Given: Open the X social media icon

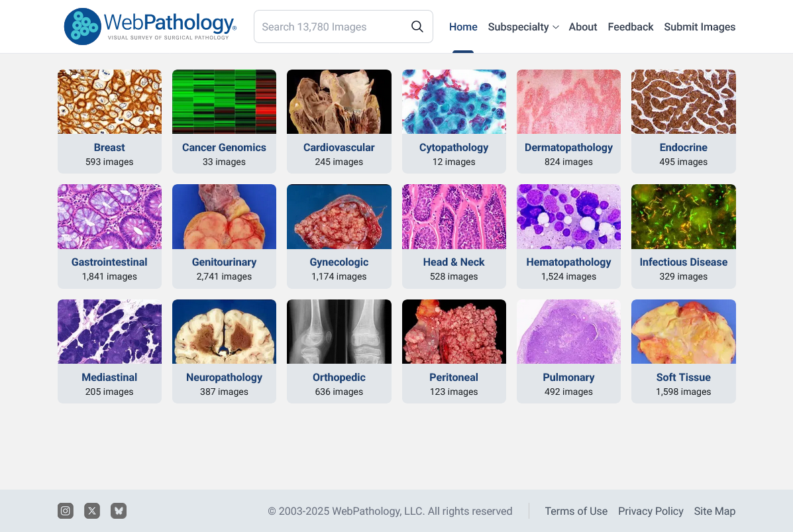Looking at the screenshot, I should pyautogui.click(x=92, y=511).
